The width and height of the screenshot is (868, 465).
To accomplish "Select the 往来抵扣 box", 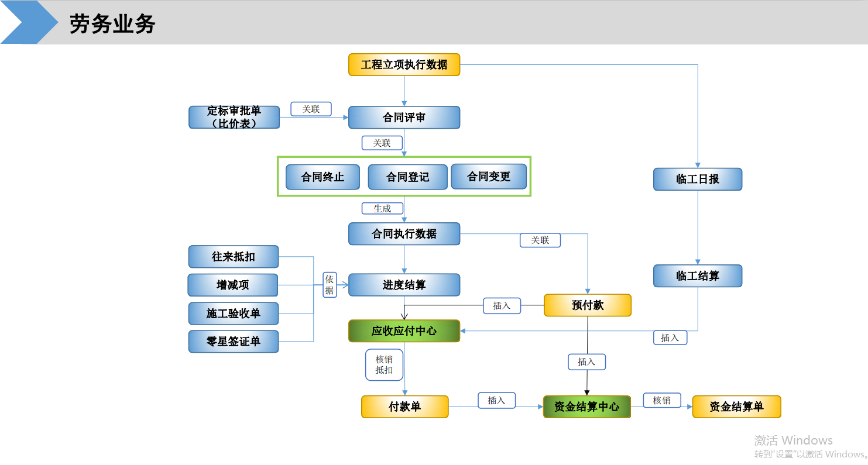I will (234, 257).
